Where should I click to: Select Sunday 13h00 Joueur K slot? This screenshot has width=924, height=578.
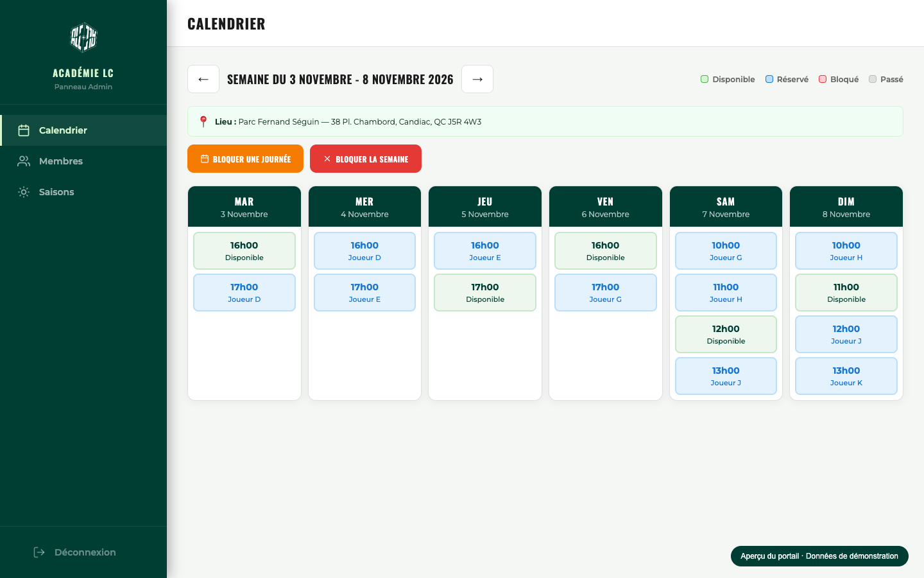pyautogui.click(x=846, y=376)
